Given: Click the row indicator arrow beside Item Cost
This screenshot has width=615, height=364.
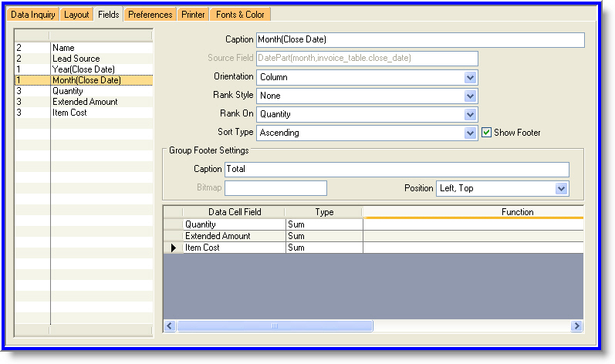Looking at the screenshot, I should (x=173, y=248).
